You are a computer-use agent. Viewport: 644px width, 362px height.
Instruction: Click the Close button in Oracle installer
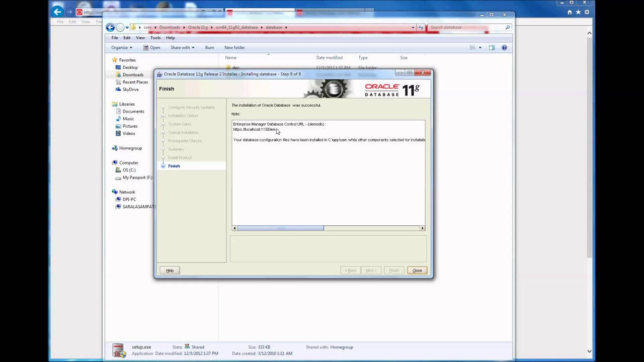(x=417, y=270)
